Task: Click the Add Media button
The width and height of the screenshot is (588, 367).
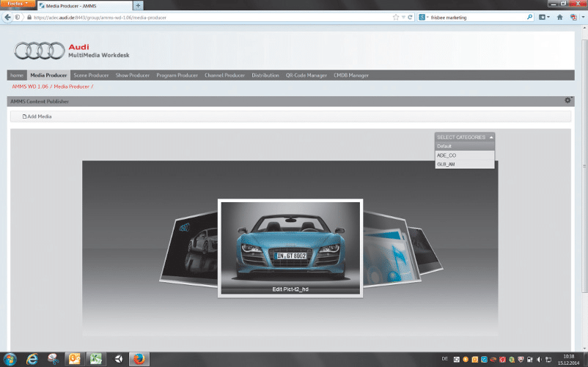Action: point(37,116)
